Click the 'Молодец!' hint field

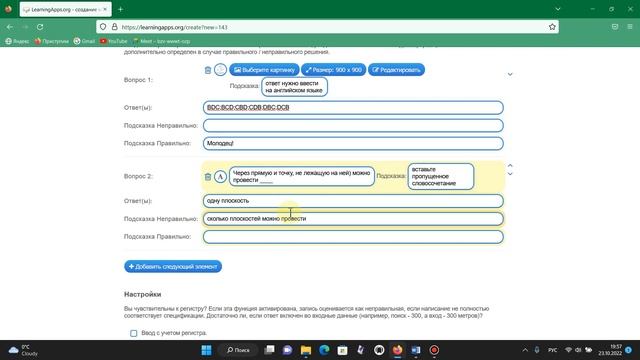(x=353, y=143)
